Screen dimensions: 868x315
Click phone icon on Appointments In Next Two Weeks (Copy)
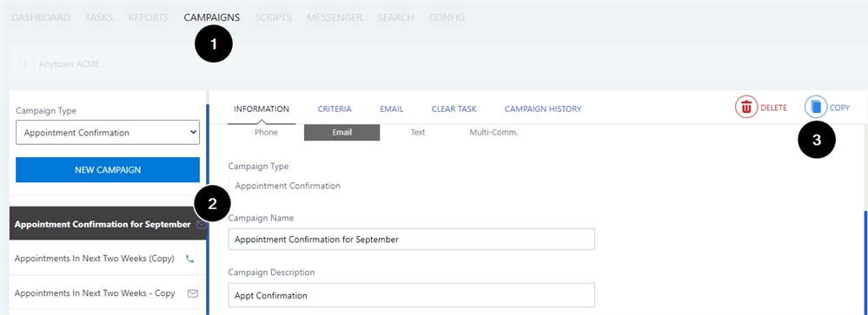click(190, 258)
